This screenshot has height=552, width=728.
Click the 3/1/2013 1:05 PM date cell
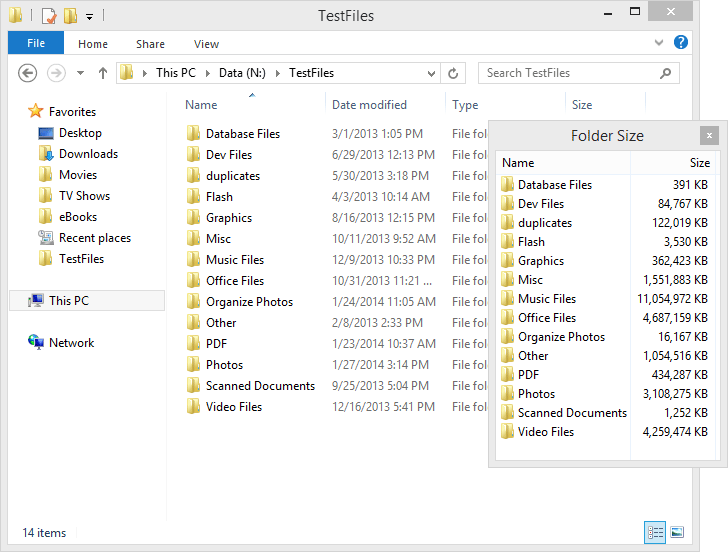pos(377,134)
